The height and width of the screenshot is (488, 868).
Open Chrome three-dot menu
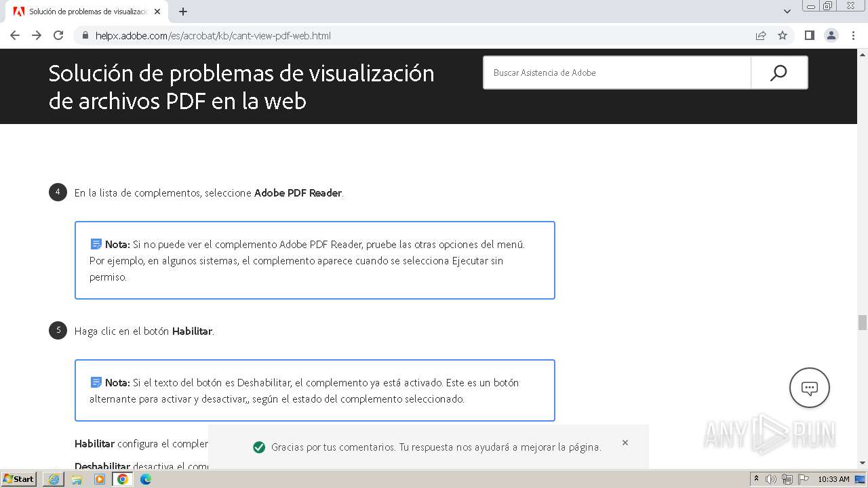click(x=853, y=35)
